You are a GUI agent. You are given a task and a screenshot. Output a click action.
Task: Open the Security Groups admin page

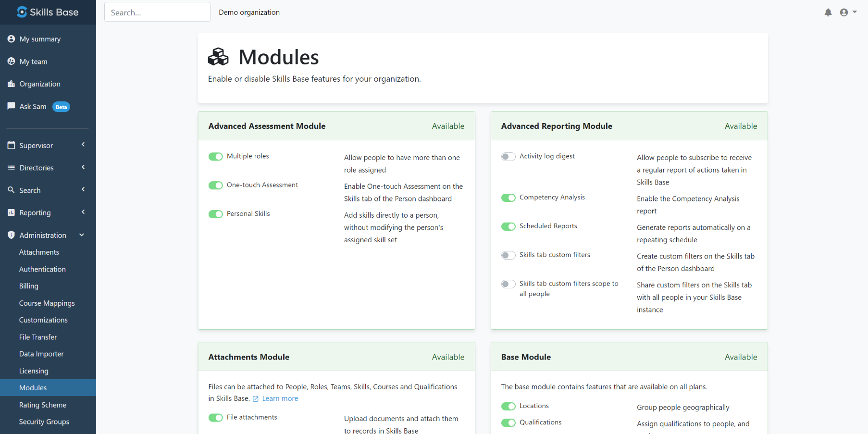[44, 422]
